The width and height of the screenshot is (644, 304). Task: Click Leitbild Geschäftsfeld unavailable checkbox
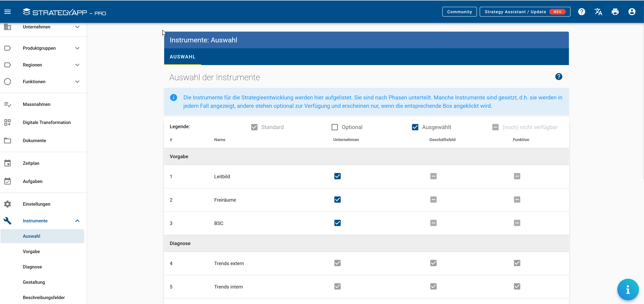point(433,176)
